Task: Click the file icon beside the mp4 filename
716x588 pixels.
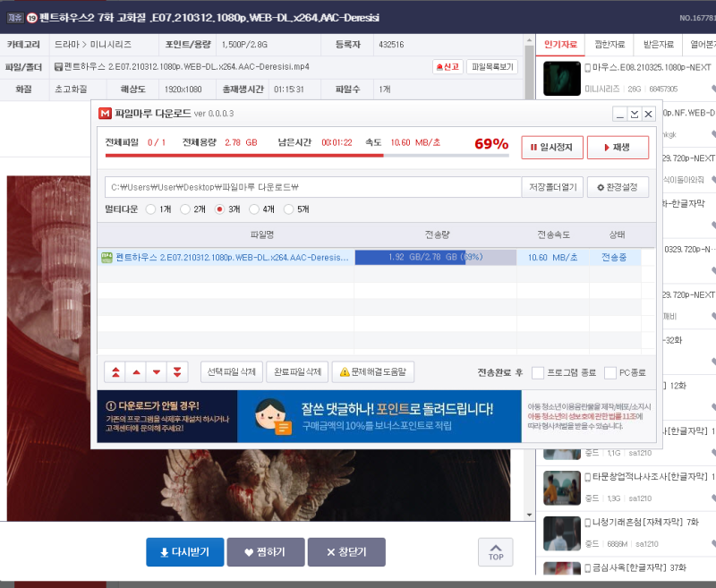Action: [58, 67]
